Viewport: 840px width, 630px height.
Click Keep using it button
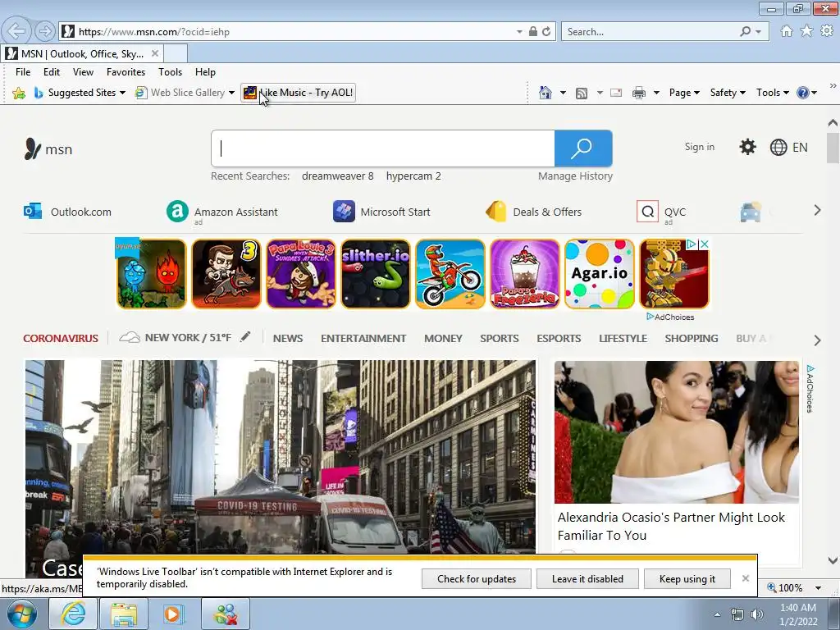(687, 578)
